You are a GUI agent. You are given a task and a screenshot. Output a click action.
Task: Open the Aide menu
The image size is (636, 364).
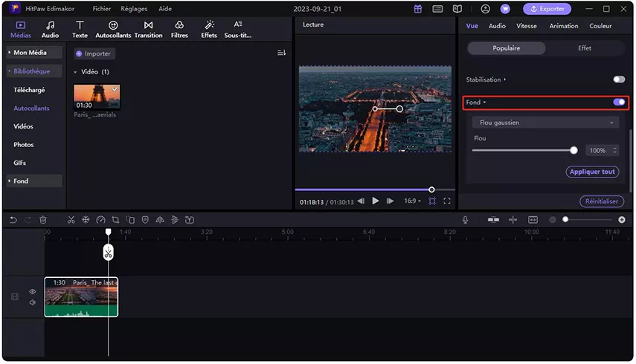[165, 8]
